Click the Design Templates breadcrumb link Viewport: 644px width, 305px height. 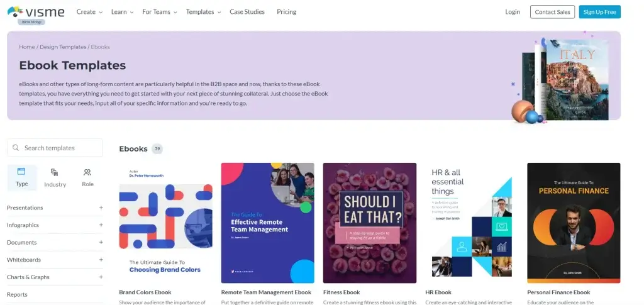point(63,47)
